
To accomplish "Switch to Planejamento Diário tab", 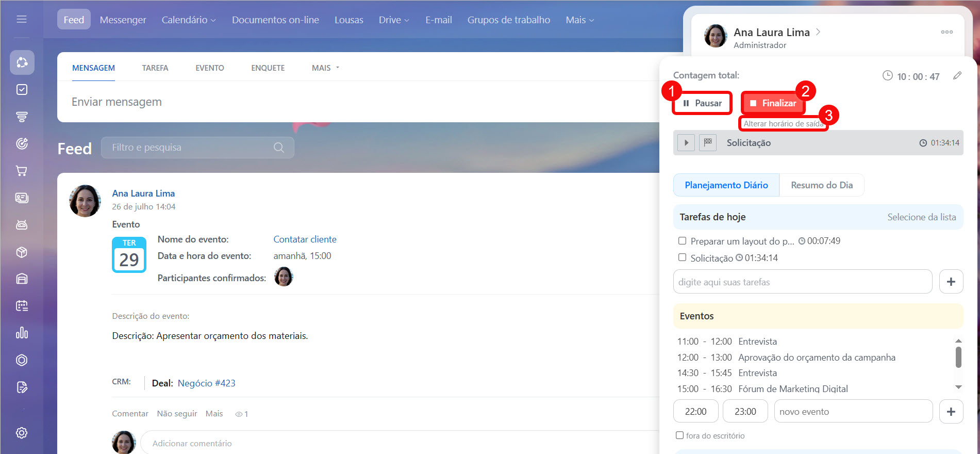I will tap(726, 185).
